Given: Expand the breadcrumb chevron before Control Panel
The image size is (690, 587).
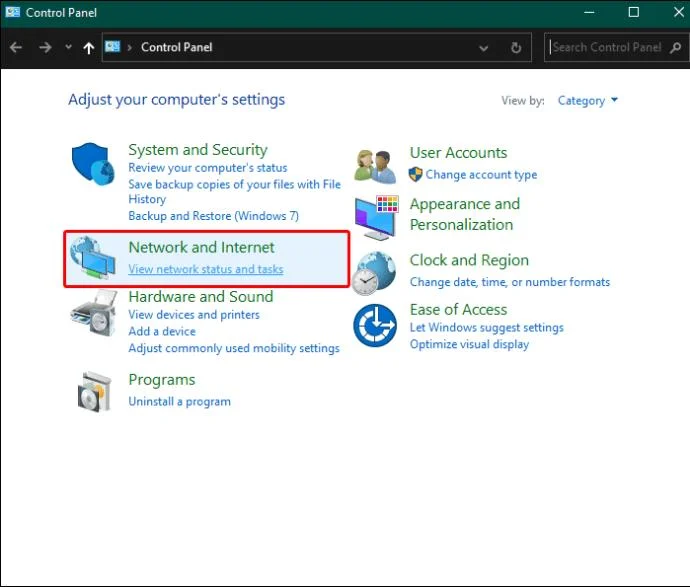Looking at the screenshot, I should click(x=129, y=47).
